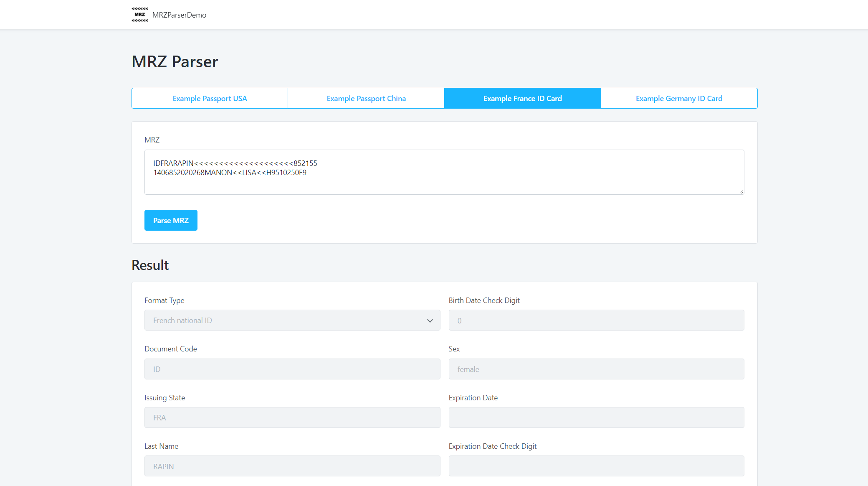
Task: Select Example France ID Card tab
Action: coord(523,98)
